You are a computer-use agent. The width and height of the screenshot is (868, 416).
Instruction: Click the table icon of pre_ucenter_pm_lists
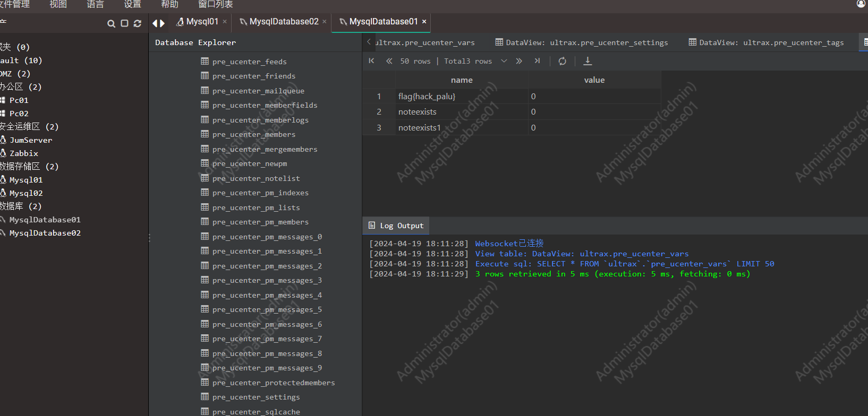click(205, 207)
